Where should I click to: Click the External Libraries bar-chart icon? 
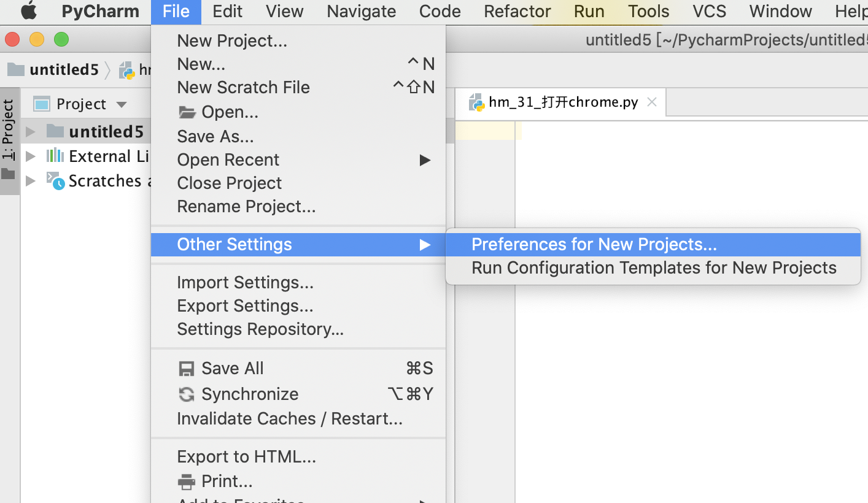coord(55,155)
